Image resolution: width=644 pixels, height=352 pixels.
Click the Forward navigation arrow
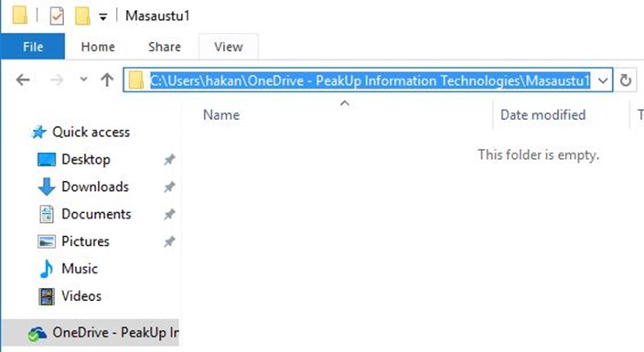(57, 80)
